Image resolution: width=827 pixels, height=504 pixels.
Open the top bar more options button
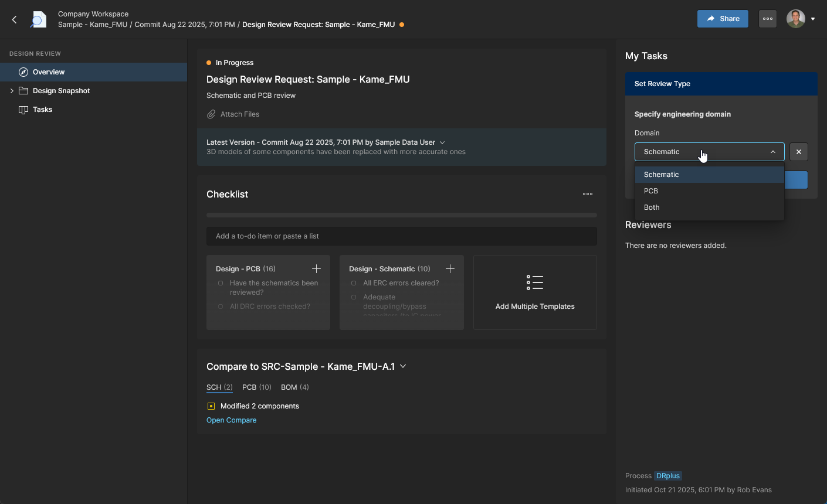[767, 19]
